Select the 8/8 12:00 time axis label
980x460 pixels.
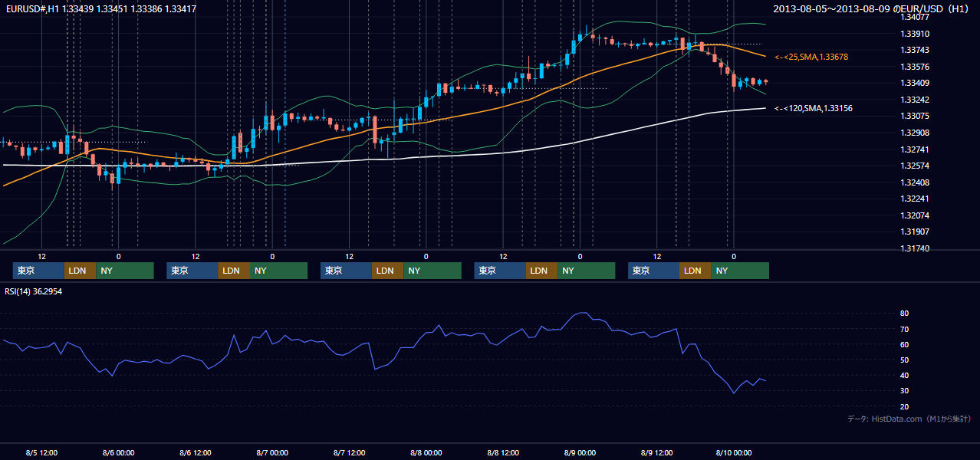(502, 452)
